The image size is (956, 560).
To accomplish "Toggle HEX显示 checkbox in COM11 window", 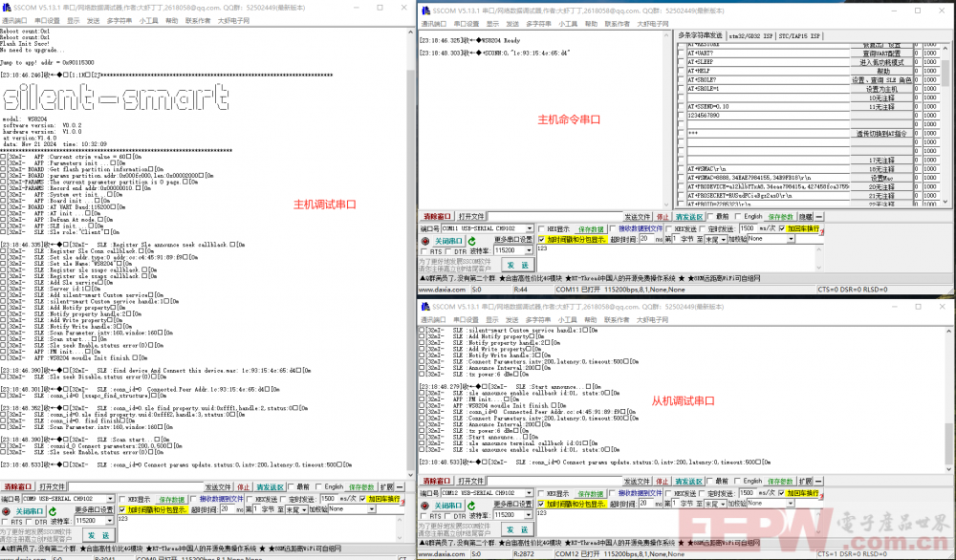I will coord(542,228).
